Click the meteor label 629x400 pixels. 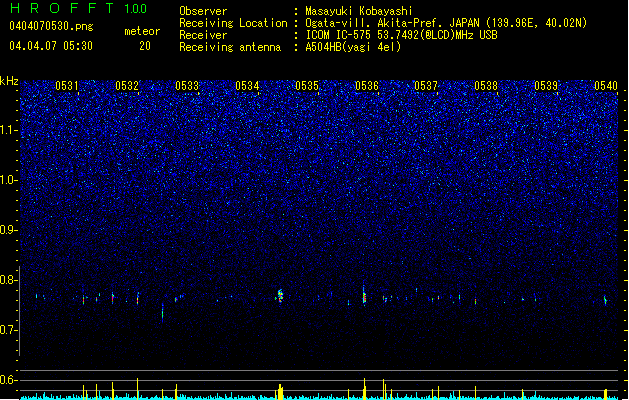142,31
